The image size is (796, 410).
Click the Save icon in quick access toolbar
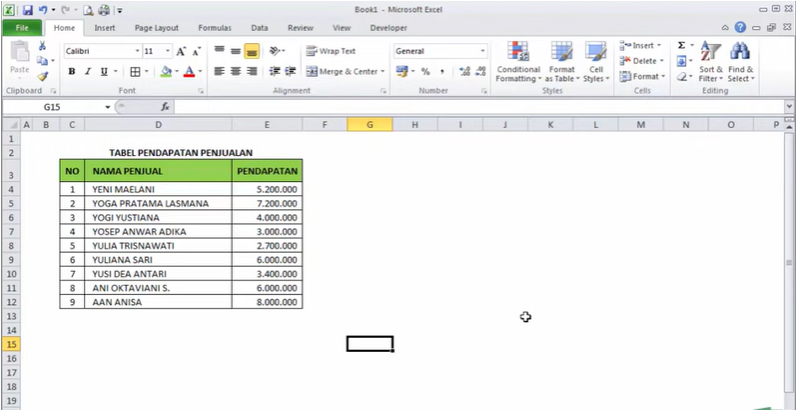click(27, 9)
